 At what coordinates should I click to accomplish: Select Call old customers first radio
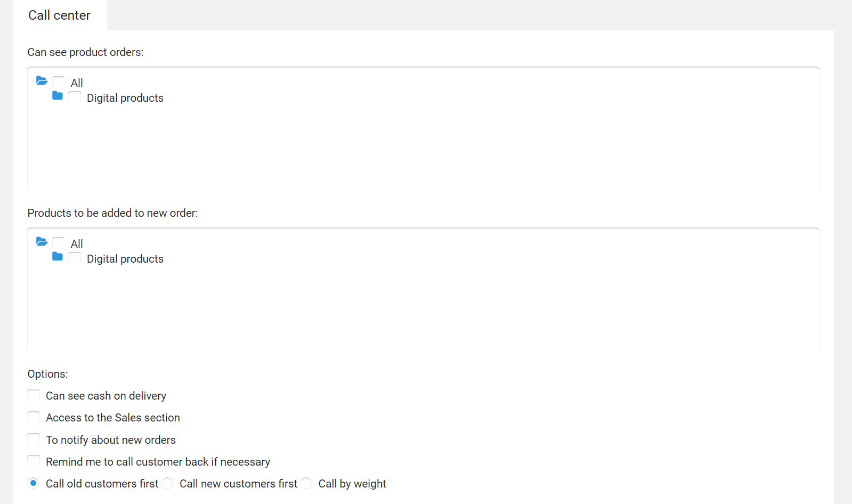34,483
